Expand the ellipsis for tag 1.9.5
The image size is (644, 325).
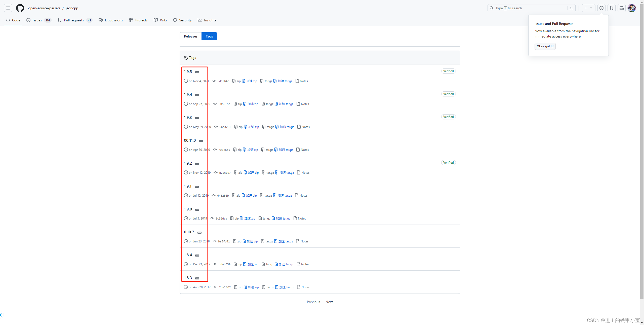click(197, 72)
